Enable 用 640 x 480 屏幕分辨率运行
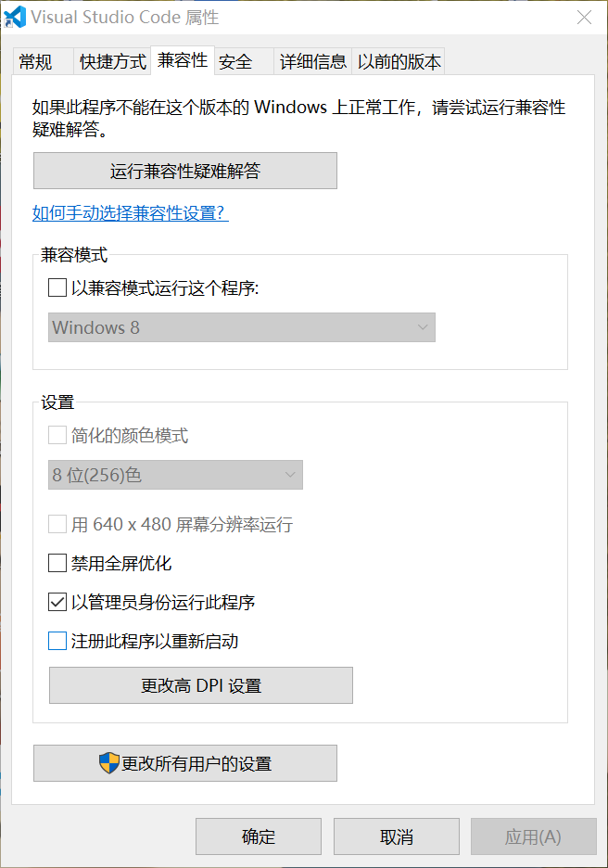Screen dimensions: 608x868 55,524
